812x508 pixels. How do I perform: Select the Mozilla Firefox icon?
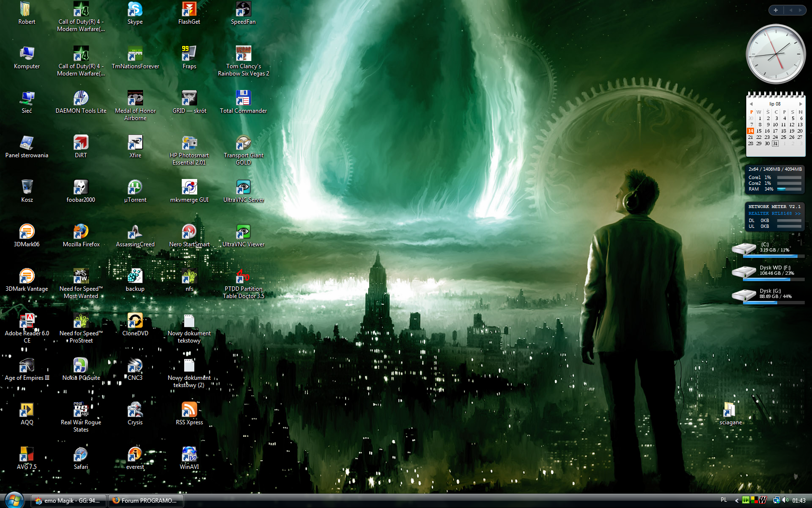pos(81,236)
